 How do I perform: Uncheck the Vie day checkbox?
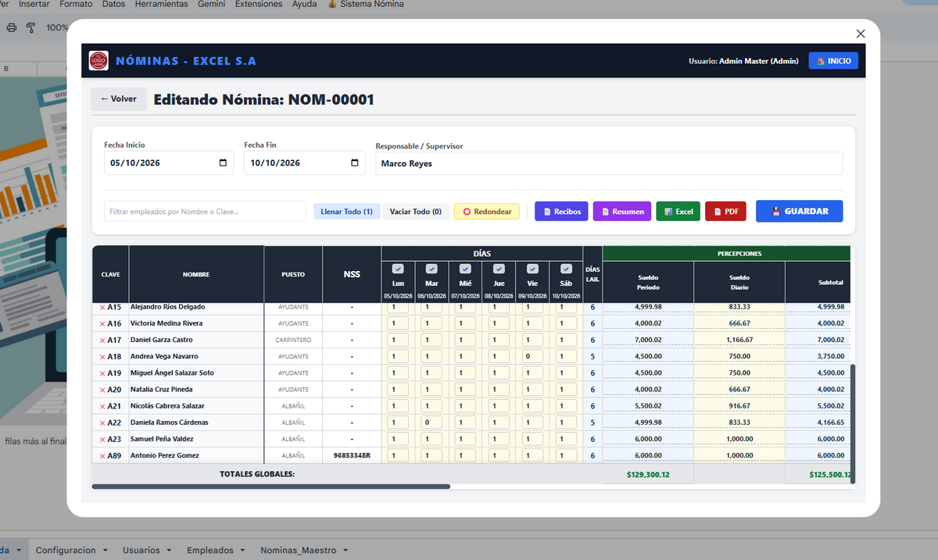click(532, 269)
